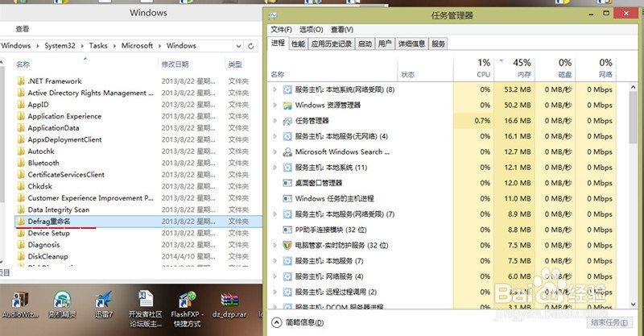Open the 文件(F) menu in Task Manager
The width and height of the screenshot is (644, 336).
click(x=281, y=30)
